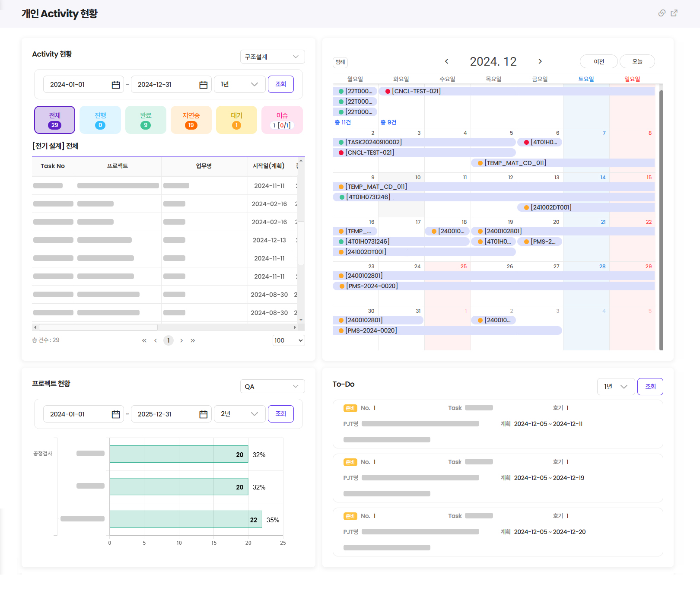Filter activities by 완료 status
Screen dimensions: 700x591
point(146,120)
